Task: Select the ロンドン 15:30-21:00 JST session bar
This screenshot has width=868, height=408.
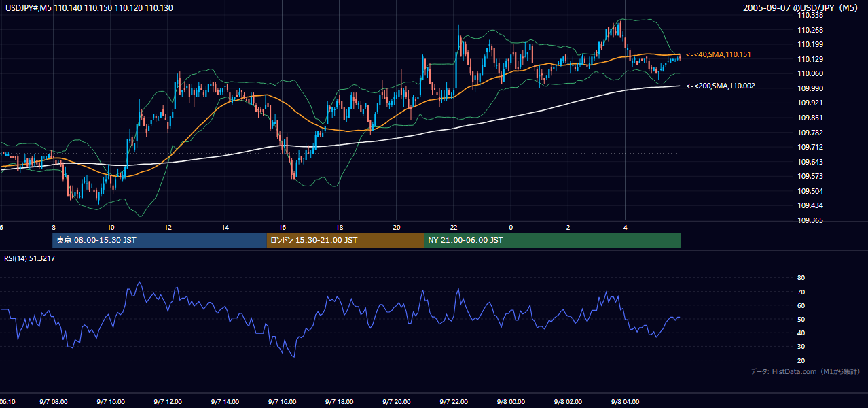Action: tap(345, 240)
